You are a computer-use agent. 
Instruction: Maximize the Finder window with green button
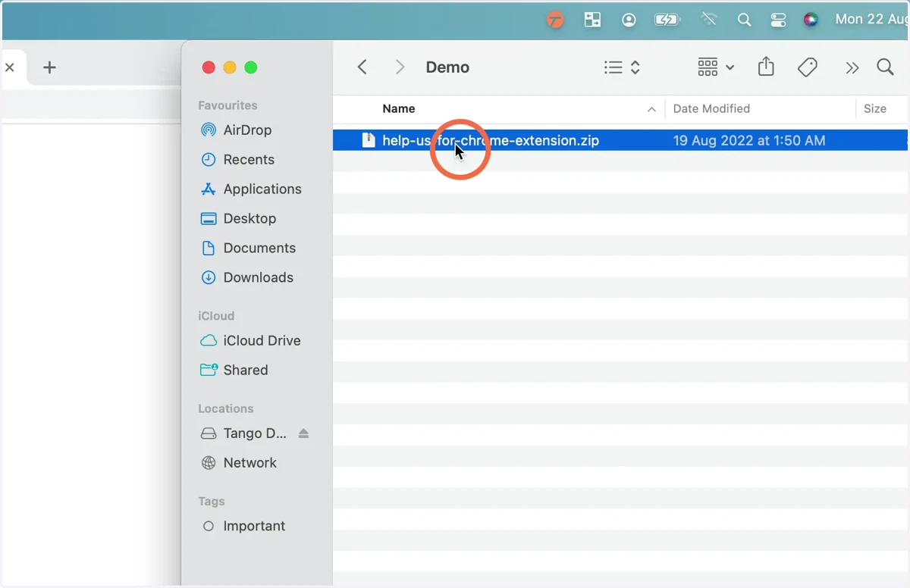point(251,67)
